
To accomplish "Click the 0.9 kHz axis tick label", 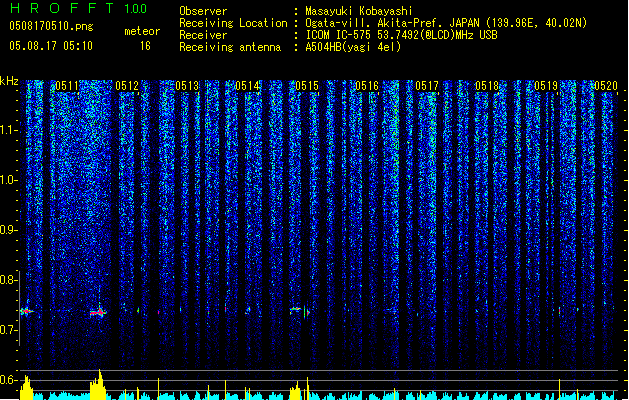I will pos(8,230).
